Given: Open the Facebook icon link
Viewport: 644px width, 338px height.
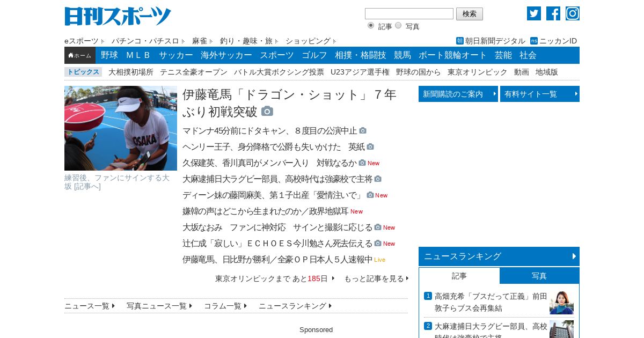Looking at the screenshot, I should (x=553, y=13).
